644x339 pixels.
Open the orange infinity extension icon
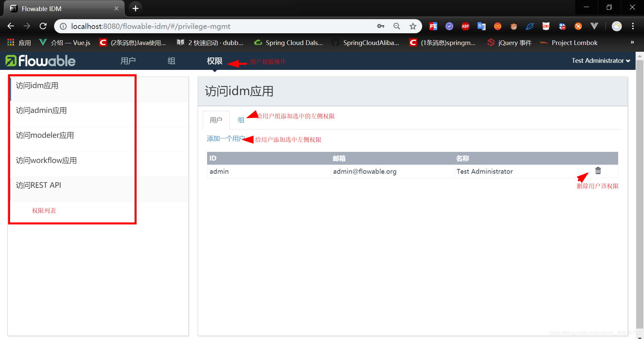coord(498,26)
